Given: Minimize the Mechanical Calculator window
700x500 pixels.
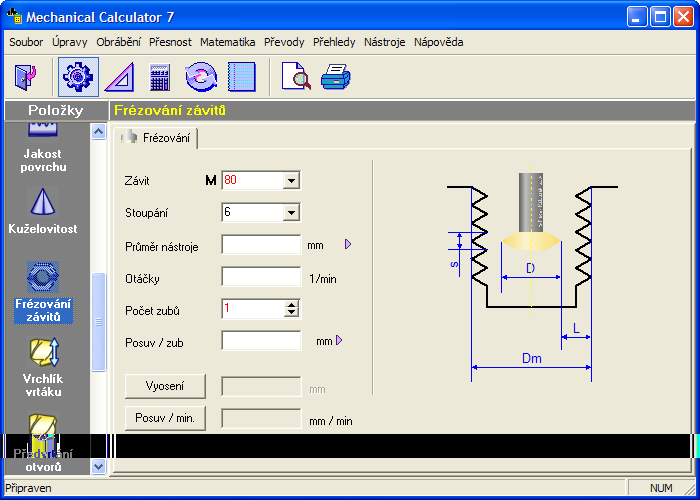Looking at the screenshot, I should (637, 17).
